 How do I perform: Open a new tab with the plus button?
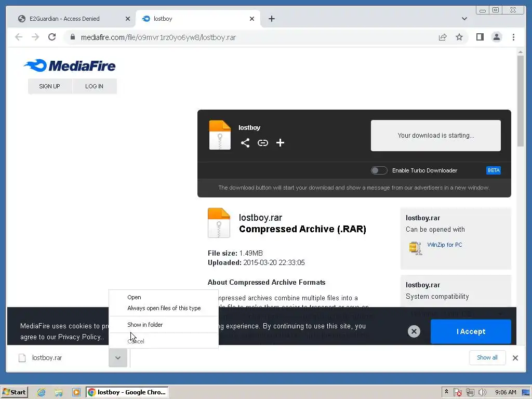271,19
